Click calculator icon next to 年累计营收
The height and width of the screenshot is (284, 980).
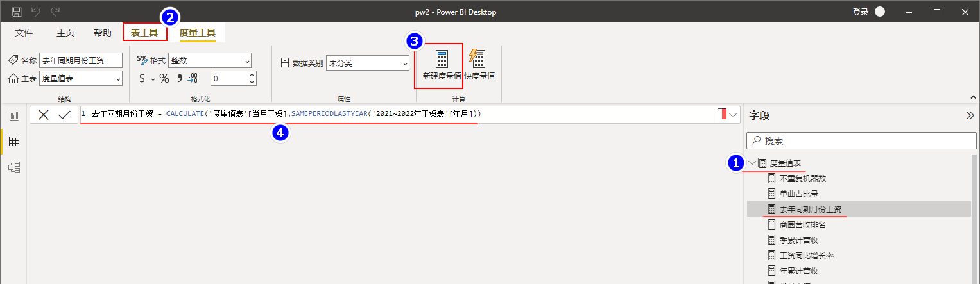[x=772, y=271]
